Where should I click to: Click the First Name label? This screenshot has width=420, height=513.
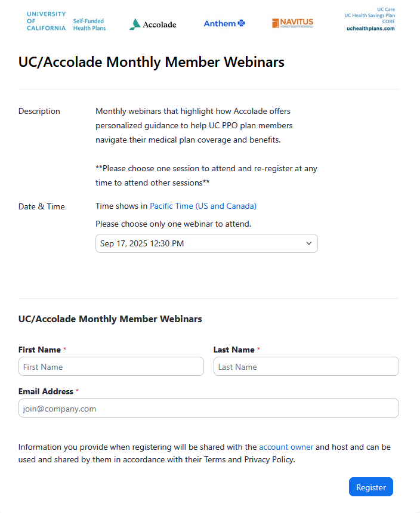(x=39, y=350)
